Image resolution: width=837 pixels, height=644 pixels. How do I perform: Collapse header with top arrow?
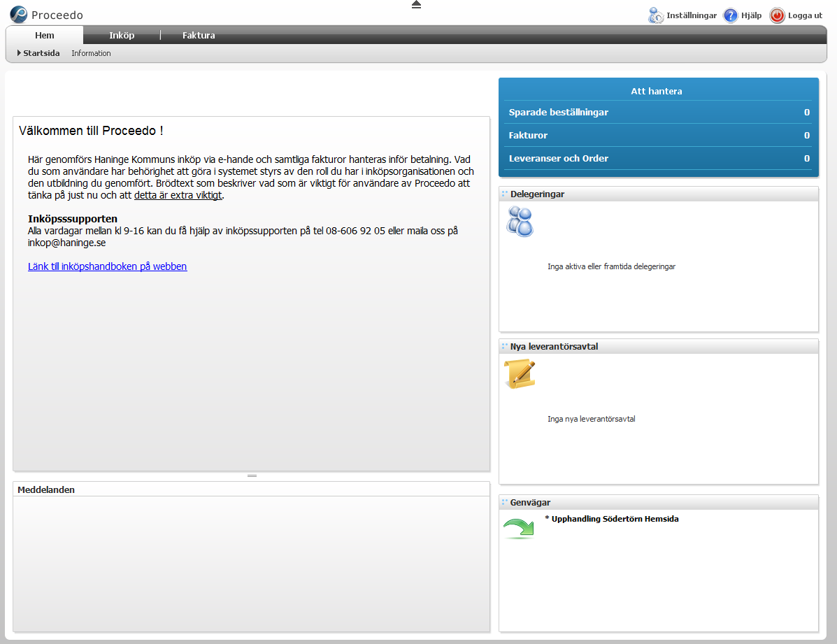pyautogui.click(x=416, y=4)
